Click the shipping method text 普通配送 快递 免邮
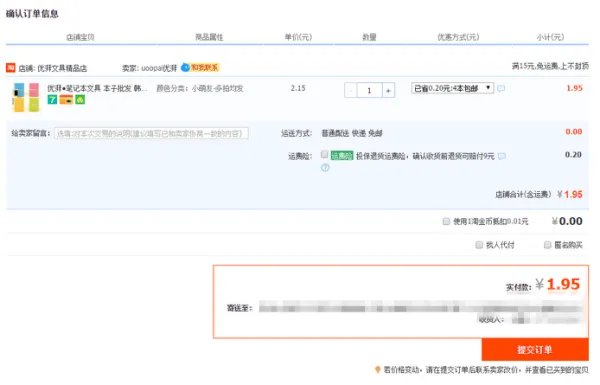Image resolution: width=600 pixels, height=385 pixels. 352,133
